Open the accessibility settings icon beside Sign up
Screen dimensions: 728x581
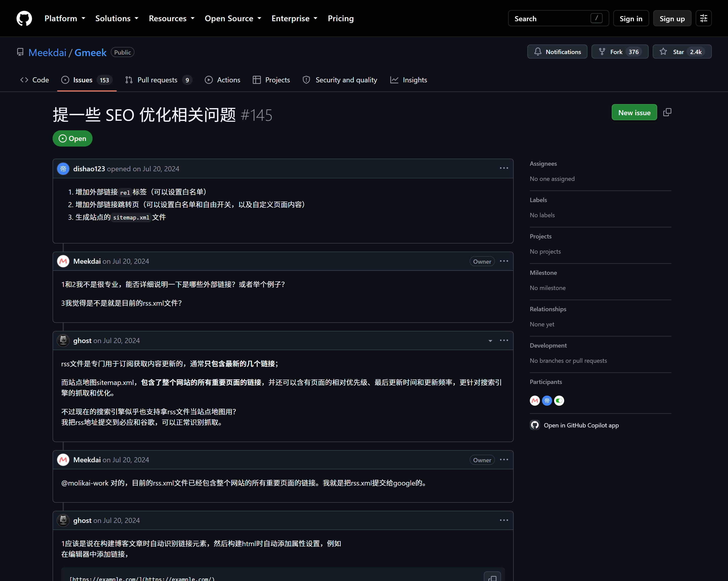[704, 18]
